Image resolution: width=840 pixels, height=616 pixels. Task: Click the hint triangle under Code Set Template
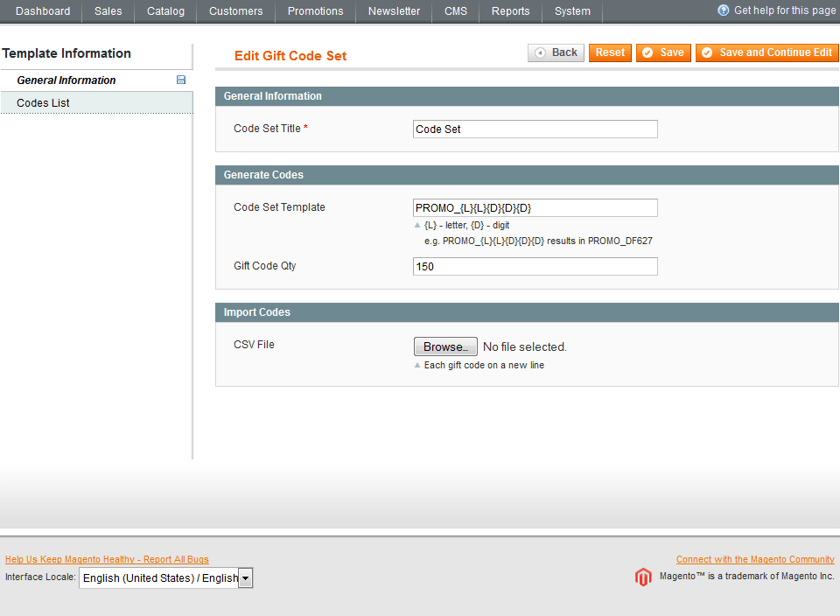(x=417, y=225)
